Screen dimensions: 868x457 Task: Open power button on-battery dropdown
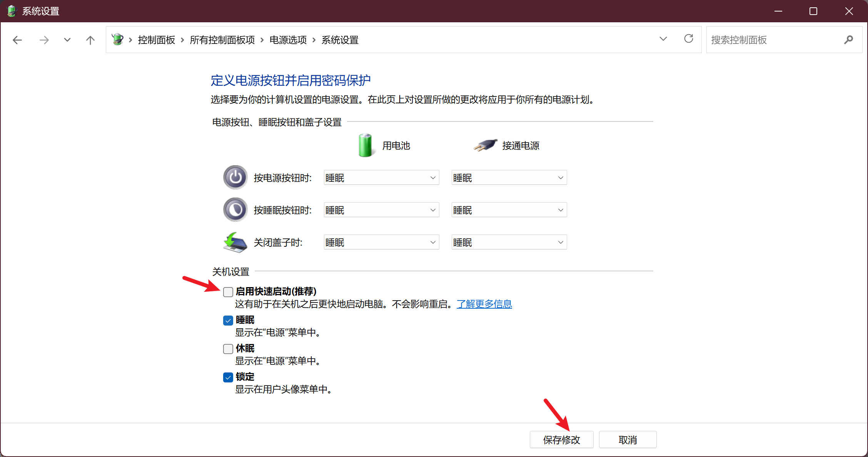381,178
